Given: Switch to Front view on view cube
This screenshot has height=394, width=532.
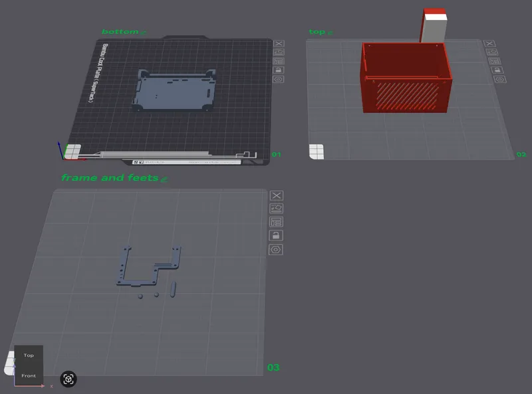Looking at the screenshot, I should point(29,375).
